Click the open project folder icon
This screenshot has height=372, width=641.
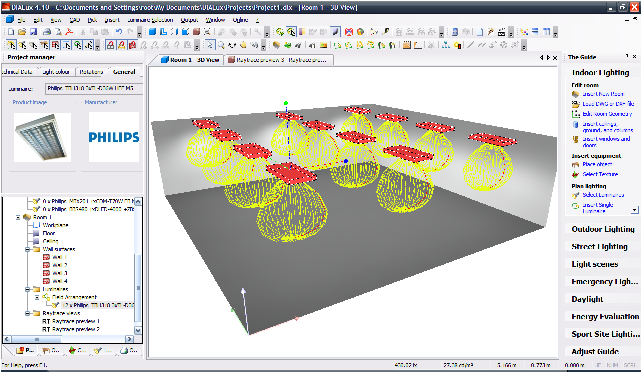[x=22, y=31]
